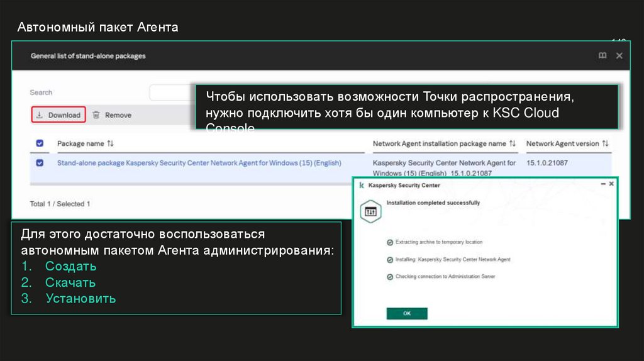
Task: Click 'General list of stand-alone packages' title
Action: pos(88,56)
